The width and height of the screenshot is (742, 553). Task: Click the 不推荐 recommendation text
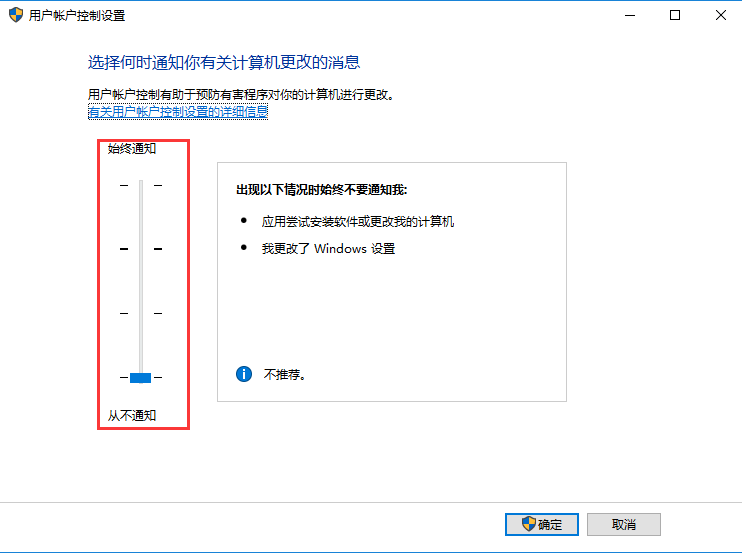285,375
